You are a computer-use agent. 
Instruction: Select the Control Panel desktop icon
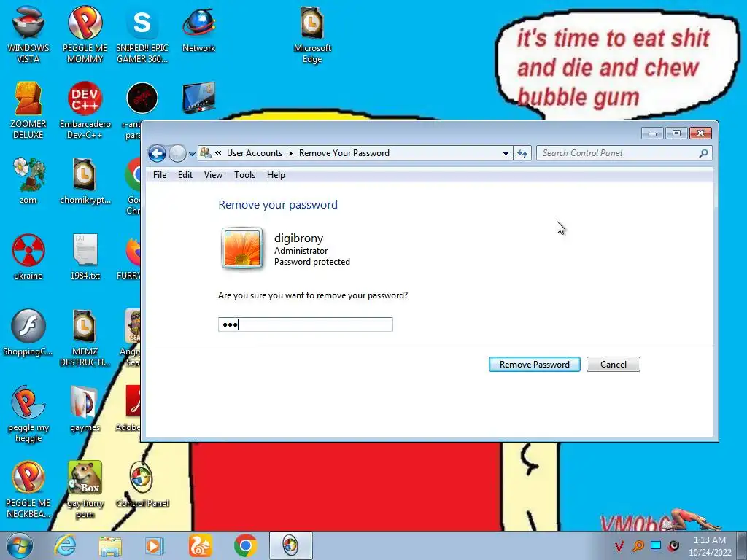tap(142, 484)
